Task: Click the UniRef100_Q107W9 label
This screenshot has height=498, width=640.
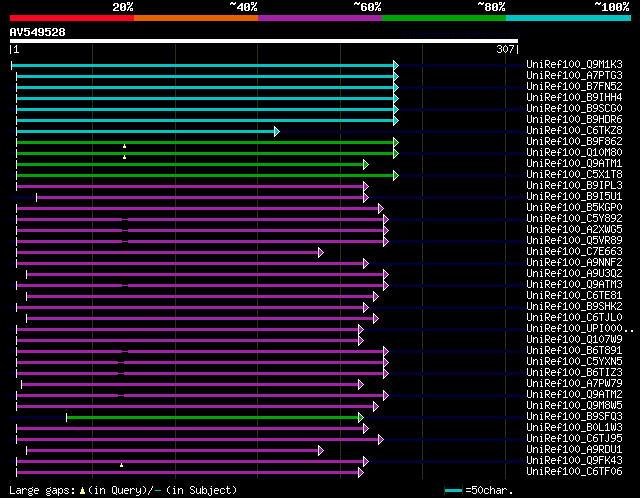Action: click(x=574, y=340)
